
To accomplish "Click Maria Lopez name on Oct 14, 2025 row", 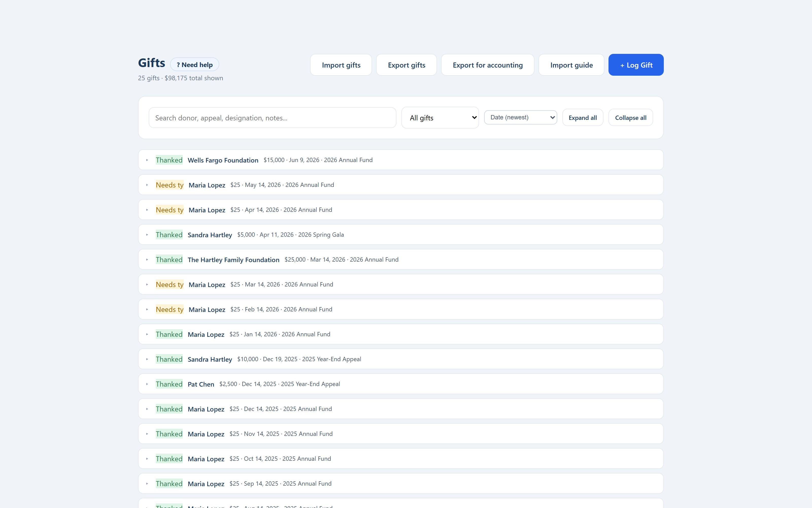I will pos(206,459).
